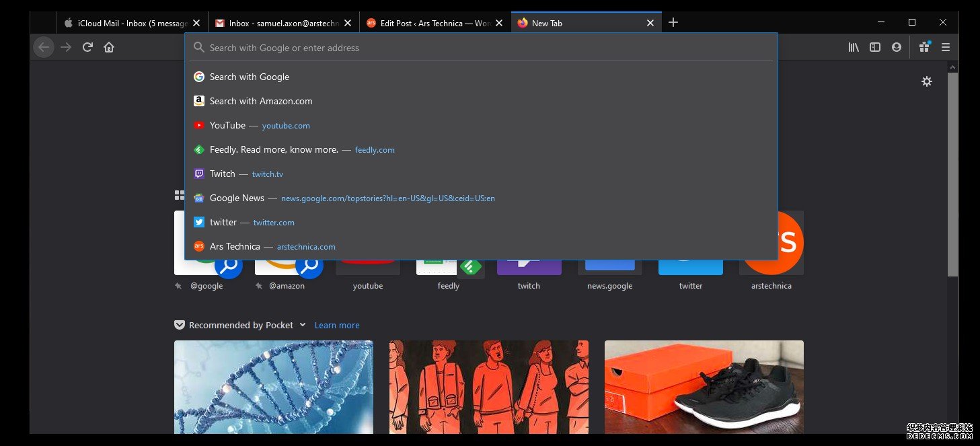Choose Search with Amazon.com suggestion

click(x=481, y=101)
